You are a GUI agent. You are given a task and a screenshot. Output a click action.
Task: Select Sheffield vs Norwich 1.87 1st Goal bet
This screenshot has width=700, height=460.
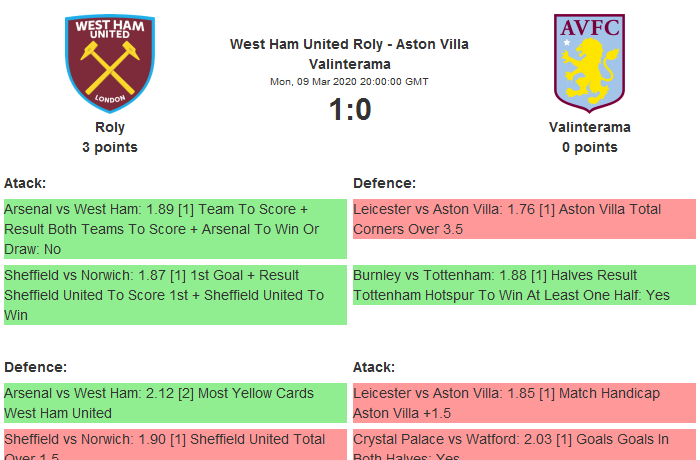(x=174, y=295)
